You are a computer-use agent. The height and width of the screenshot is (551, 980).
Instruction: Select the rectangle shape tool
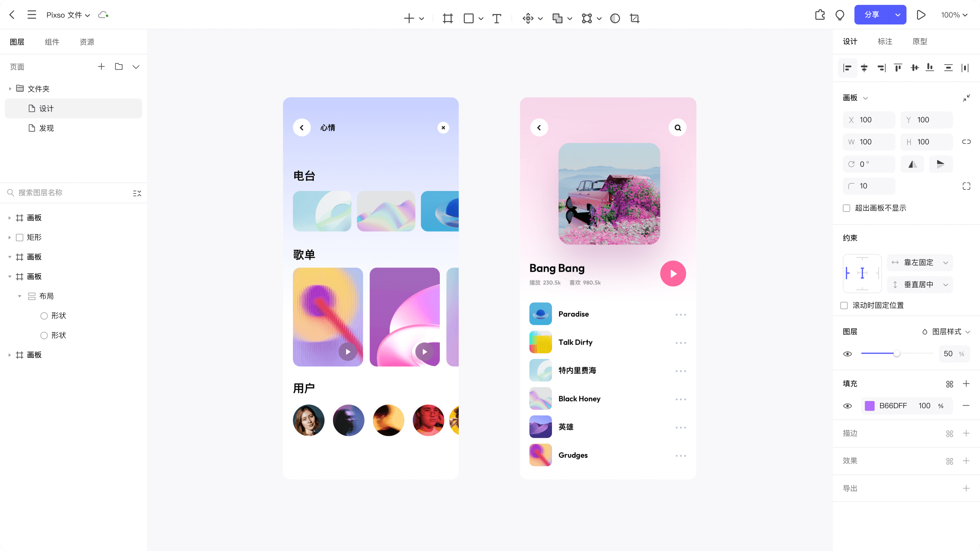point(469,18)
